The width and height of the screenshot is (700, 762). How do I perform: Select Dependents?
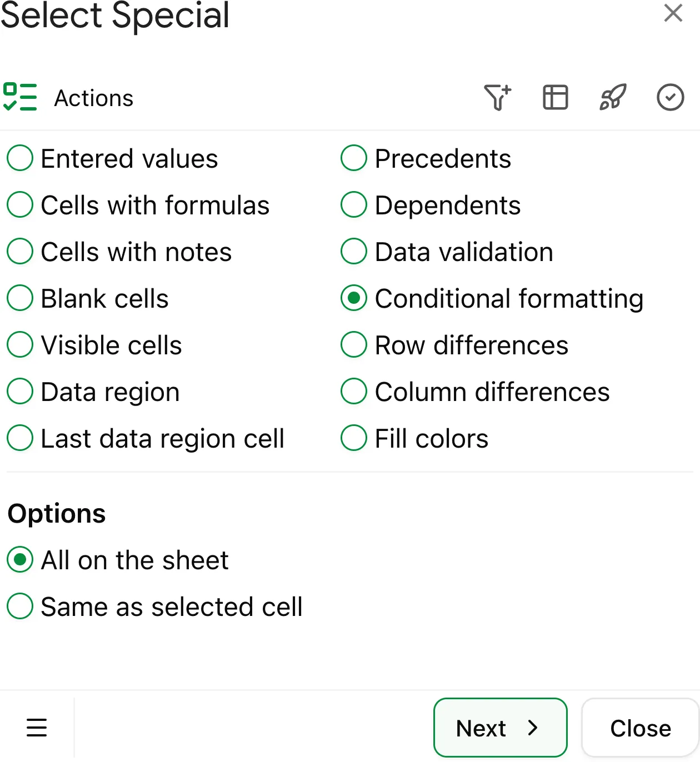click(x=353, y=204)
